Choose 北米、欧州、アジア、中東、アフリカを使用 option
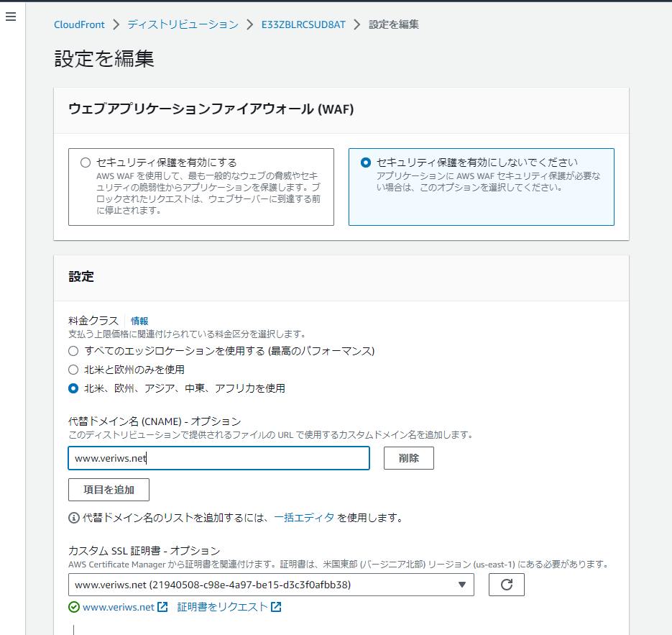This screenshot has height=635, width=672. [73, 388]
